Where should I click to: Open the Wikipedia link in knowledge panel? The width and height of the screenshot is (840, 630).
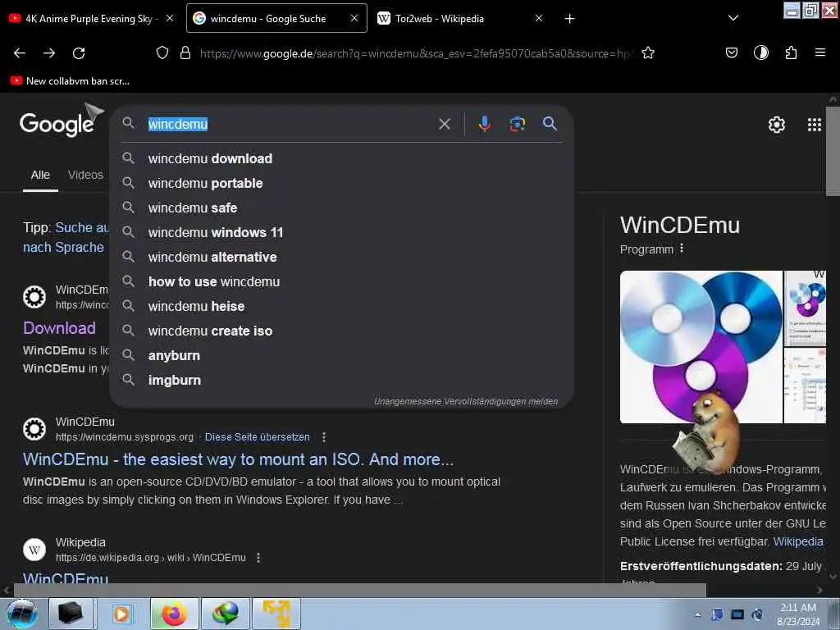797,541
